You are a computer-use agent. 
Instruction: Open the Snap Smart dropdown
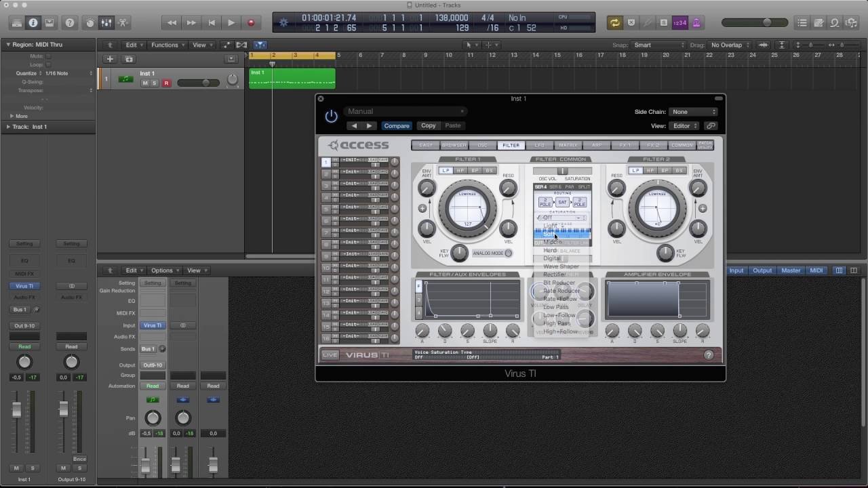coord(659,45)
